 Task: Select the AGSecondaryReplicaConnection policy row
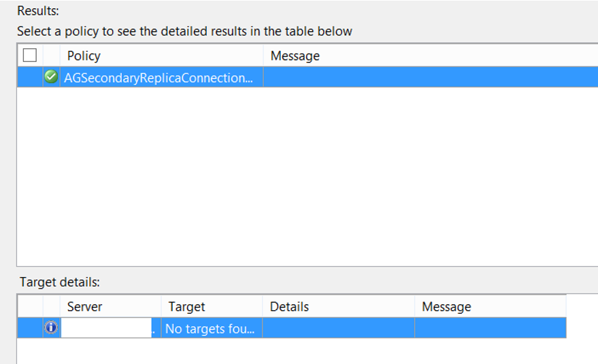pyautogui.click(x=308, y=77)
